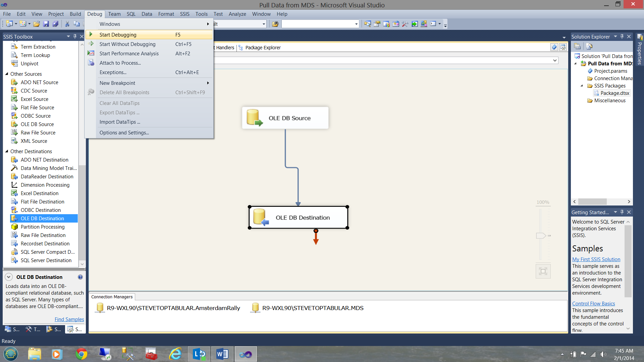Toggle auto-hide pin on Solution Explorer

click(622, 36)
